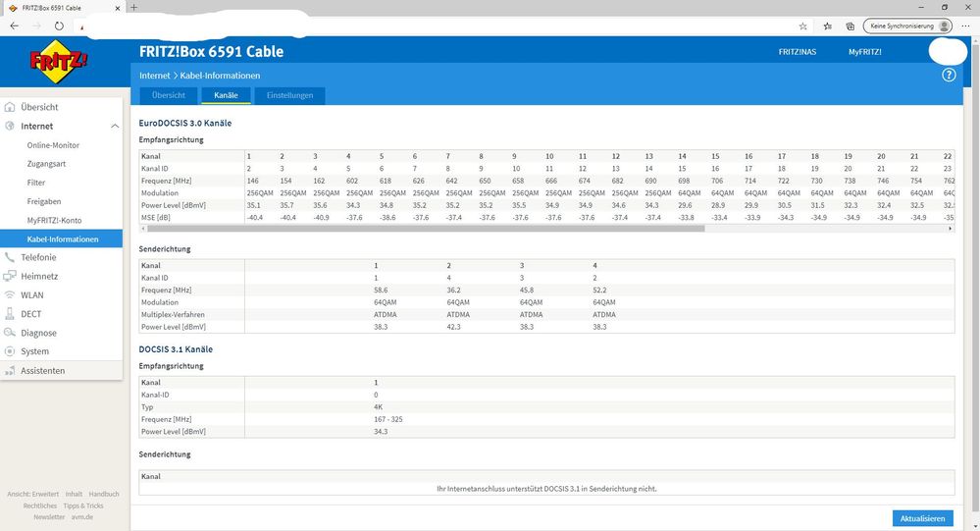Click the Internet breadcrumb link
980x531 pixels.
[x=154, y=75]
